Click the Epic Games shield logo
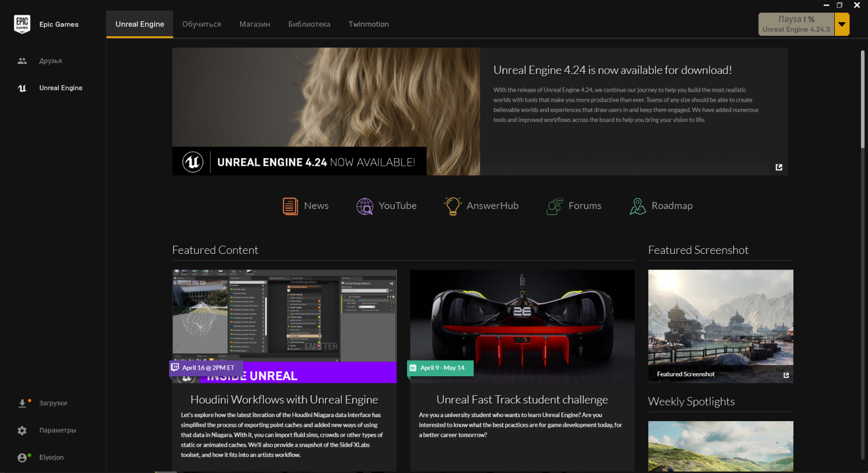The height and width of the screenshot is (473, 868). tap(22, 24)
